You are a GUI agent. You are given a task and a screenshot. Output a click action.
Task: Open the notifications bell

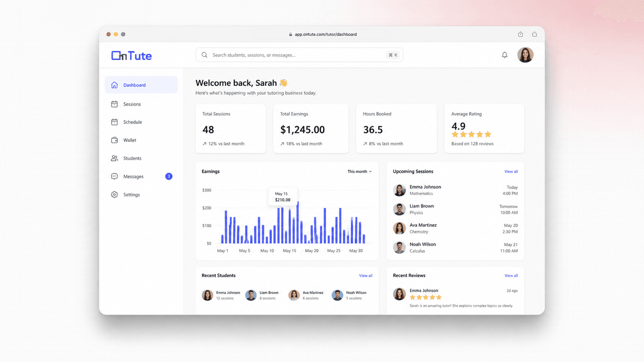504,55
